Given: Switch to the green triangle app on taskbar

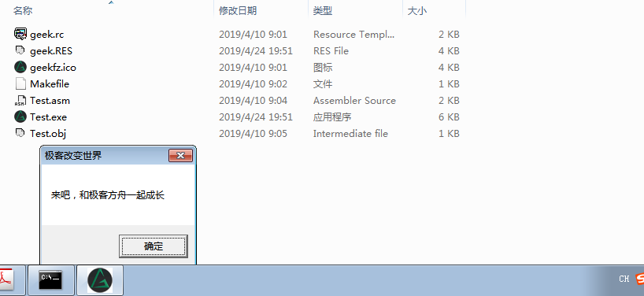Looking at the screenshot, I should coord(100,280).
